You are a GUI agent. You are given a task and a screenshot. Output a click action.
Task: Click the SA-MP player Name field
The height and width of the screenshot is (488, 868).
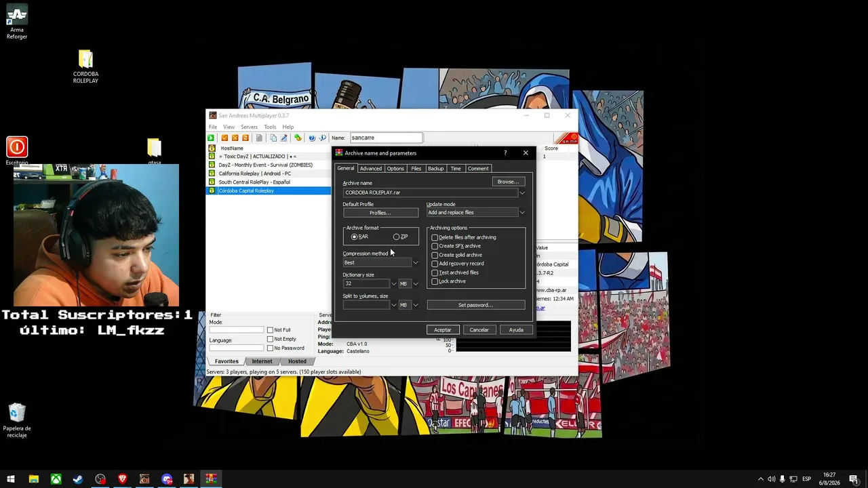(x=386, y=138)
